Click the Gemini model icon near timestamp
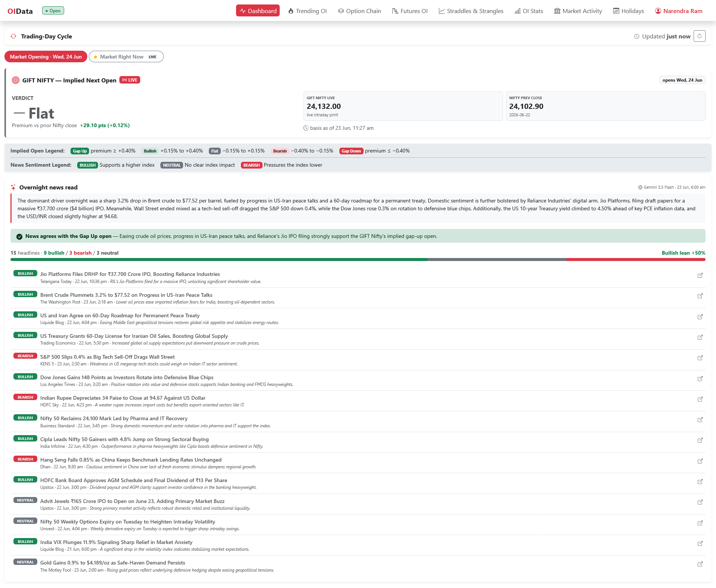 [x=640, y=188]
